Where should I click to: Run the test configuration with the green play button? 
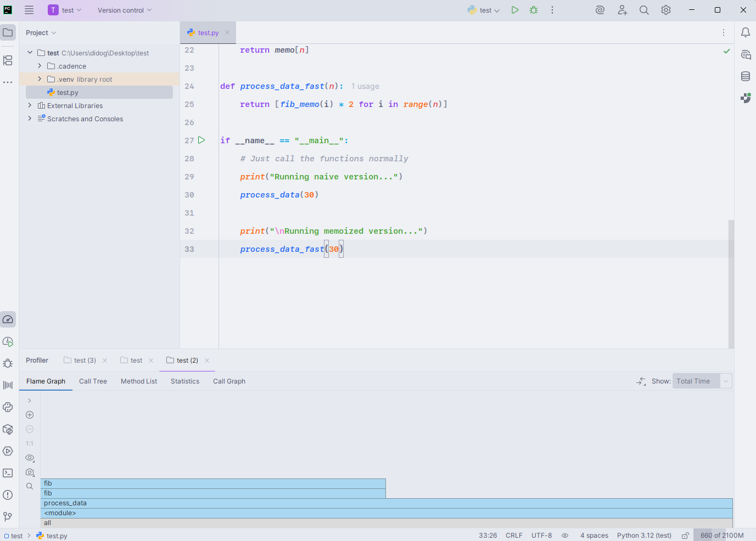pyautogui.click(x=515, y=10)
